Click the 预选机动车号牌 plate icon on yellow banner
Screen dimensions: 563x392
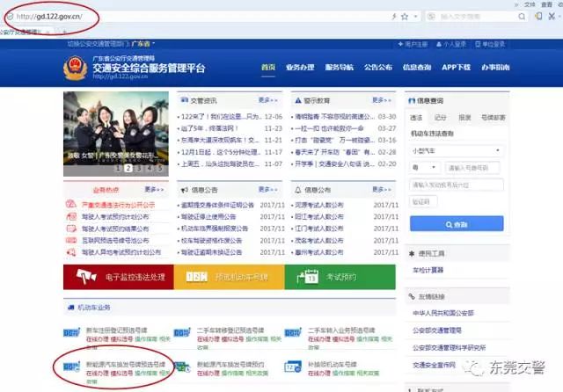point(197,277)
